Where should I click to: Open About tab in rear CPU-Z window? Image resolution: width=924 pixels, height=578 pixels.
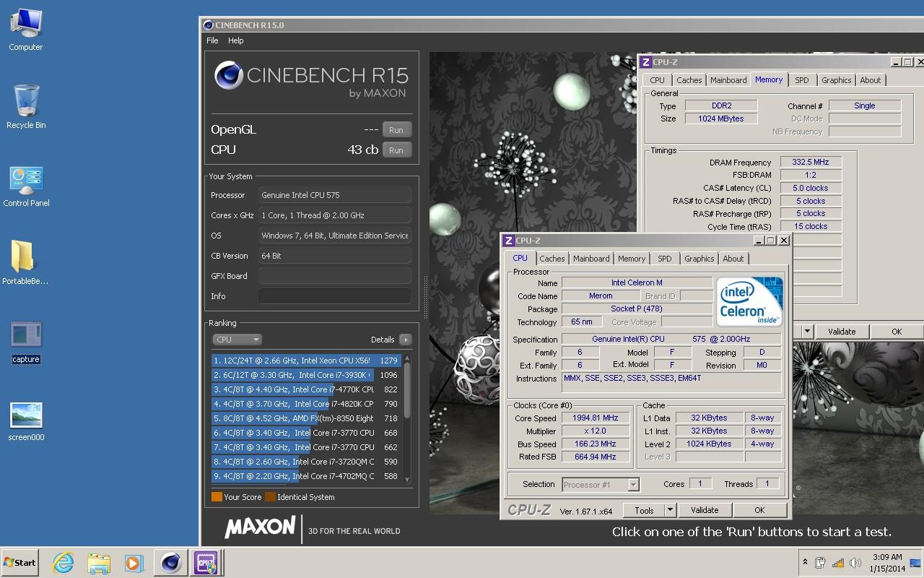pyautogui.click(x=871, y=80)
